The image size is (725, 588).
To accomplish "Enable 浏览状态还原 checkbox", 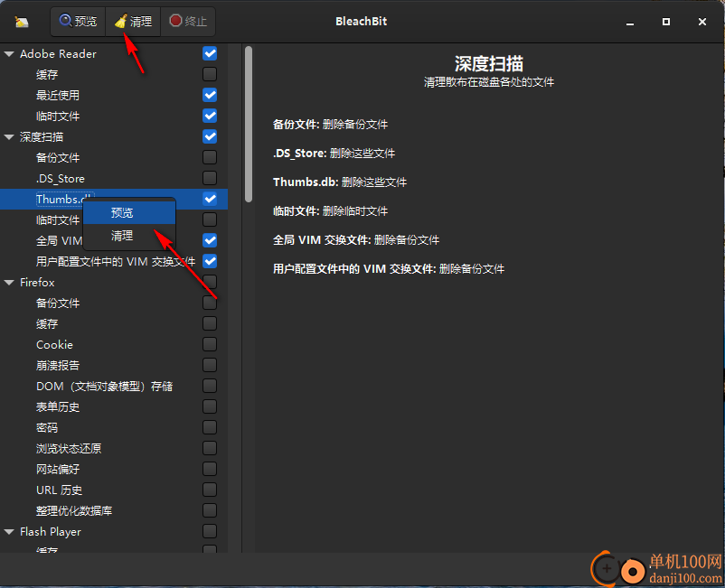I will tap(210, 449).
